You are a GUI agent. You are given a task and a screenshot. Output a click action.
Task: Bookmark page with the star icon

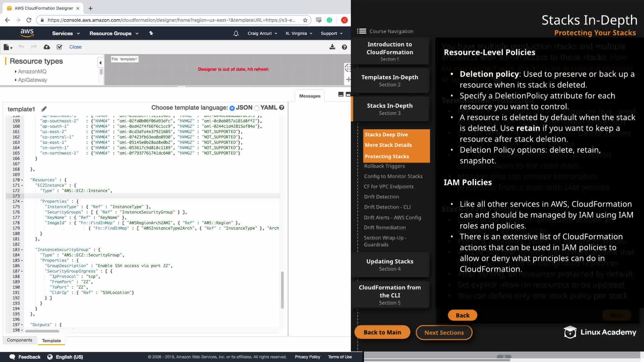click(x=305, y=20)
